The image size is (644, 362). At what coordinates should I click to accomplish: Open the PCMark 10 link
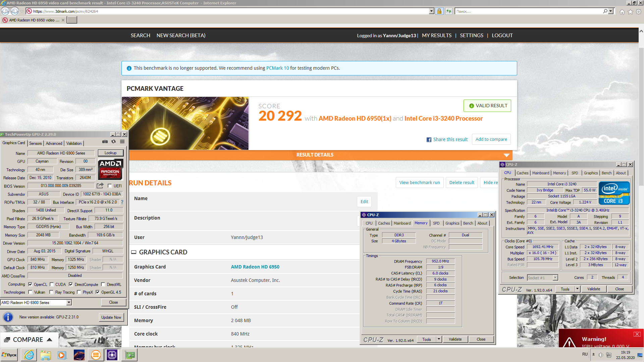click(277, 68)
